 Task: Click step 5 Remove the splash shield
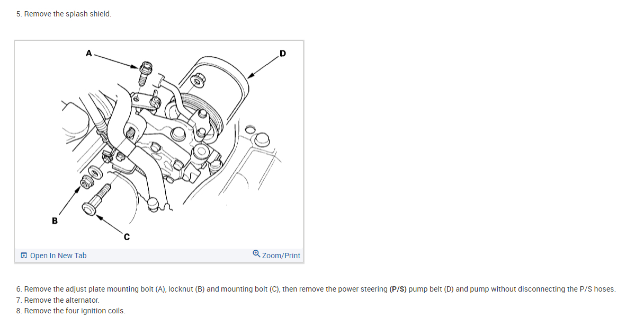tap(64, 14)
